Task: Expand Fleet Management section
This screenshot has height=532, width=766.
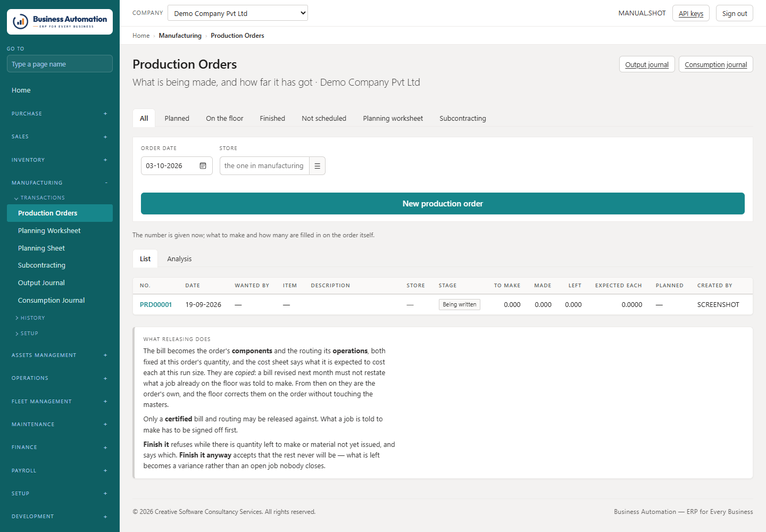Action: pos(60,402)
